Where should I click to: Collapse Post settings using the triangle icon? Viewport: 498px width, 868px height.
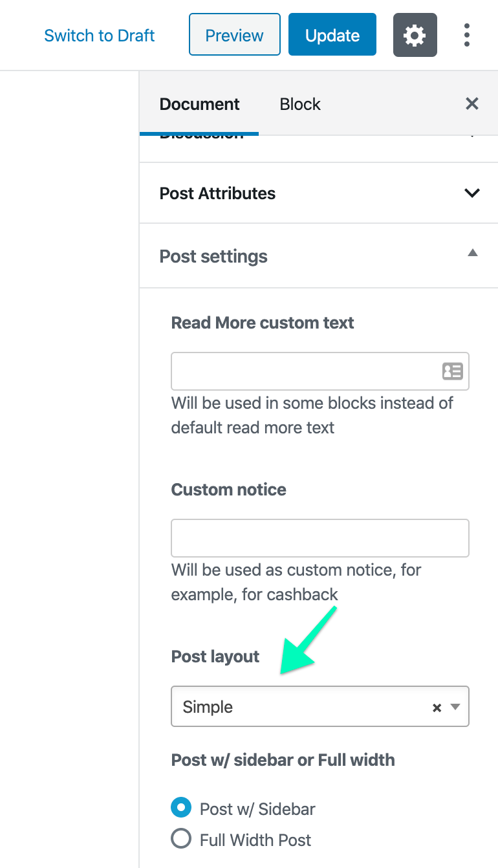click(x=473, y=253)
